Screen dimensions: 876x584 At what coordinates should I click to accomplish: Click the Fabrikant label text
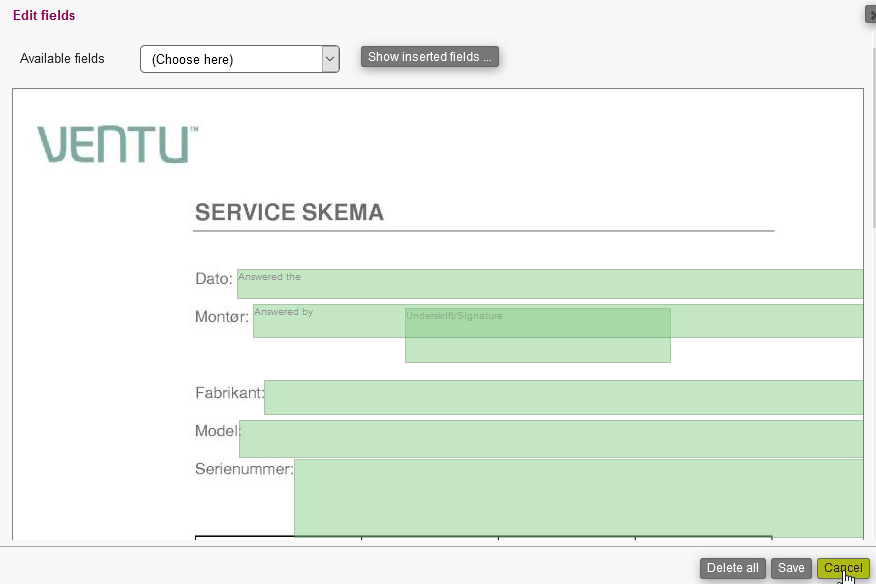click(x=228, y=393)
